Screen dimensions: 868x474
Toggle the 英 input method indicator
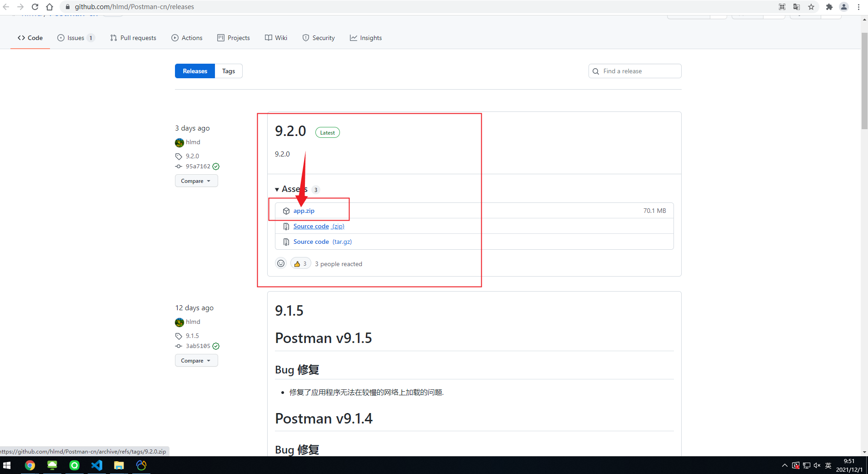(828, 465)
